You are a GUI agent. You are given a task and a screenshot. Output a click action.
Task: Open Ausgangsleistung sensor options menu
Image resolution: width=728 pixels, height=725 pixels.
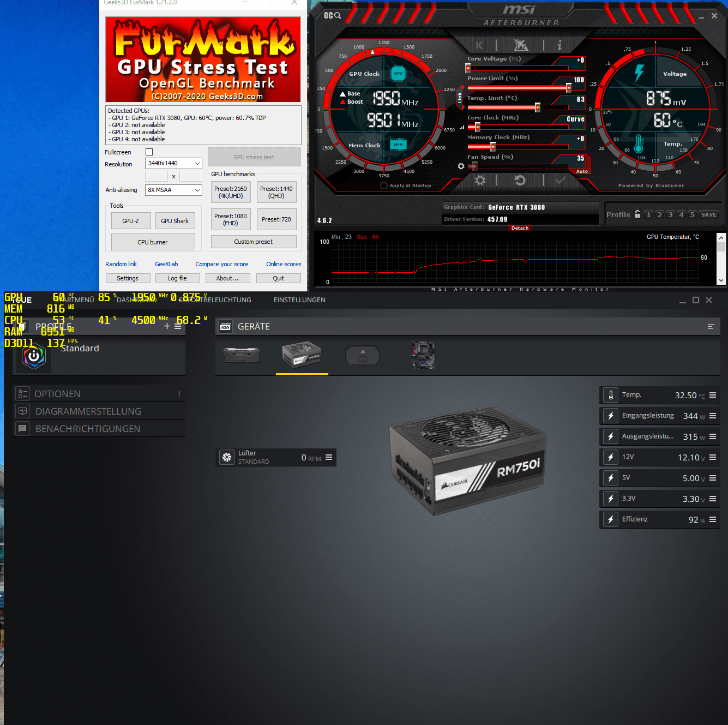click(x=713, y=436)
